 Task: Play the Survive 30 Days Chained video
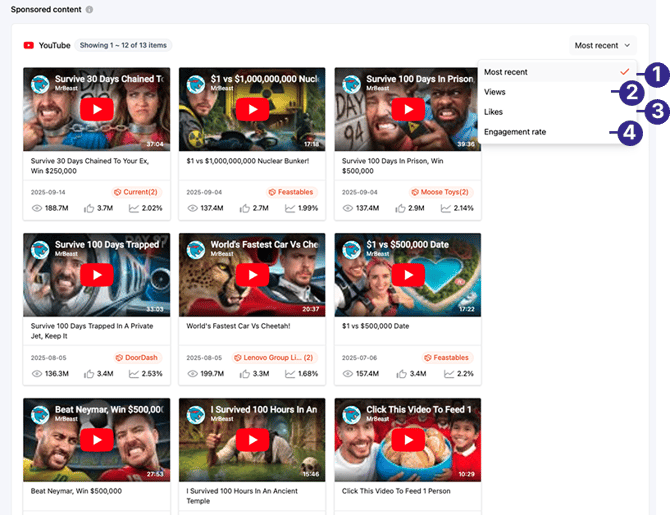tap(96, 109)
